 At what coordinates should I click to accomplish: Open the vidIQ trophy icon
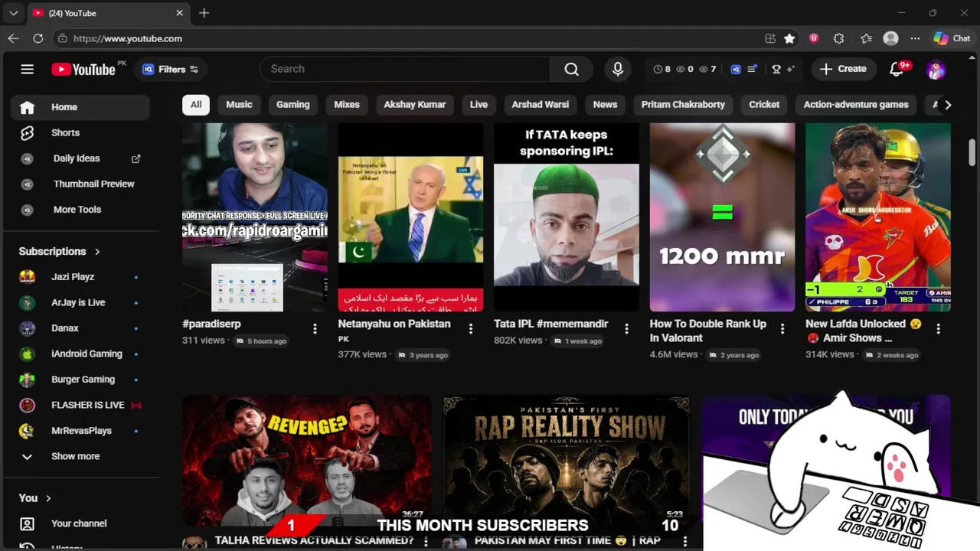click(x=776, y=69)
